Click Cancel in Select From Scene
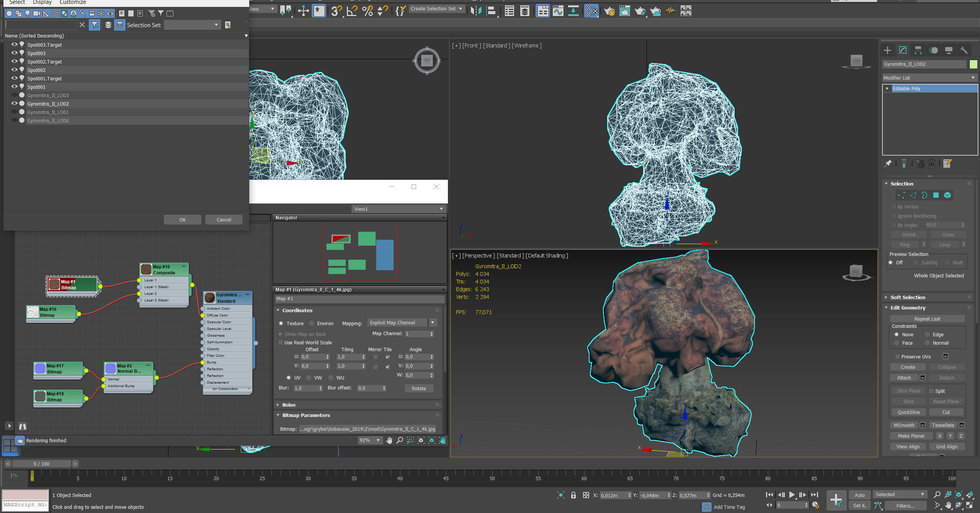The image size is (980, 513). click(x=224, y=220)
